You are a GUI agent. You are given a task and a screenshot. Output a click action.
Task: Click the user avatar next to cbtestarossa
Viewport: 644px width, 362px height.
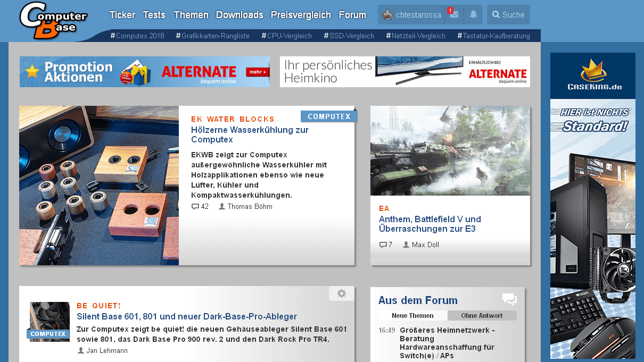pyautogui.click(x=388, y=15)
